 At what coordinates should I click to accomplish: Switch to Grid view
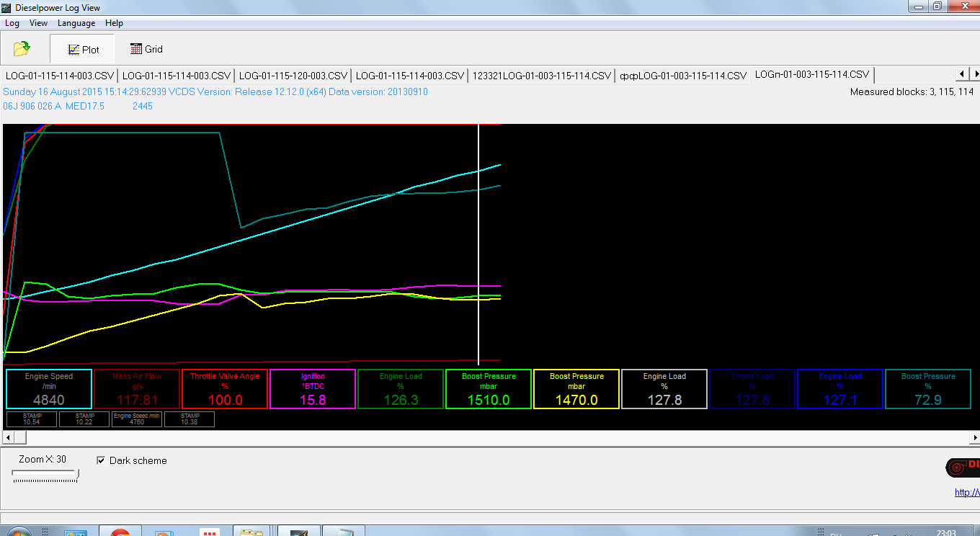pyautogui.click(x=146, y=49)
